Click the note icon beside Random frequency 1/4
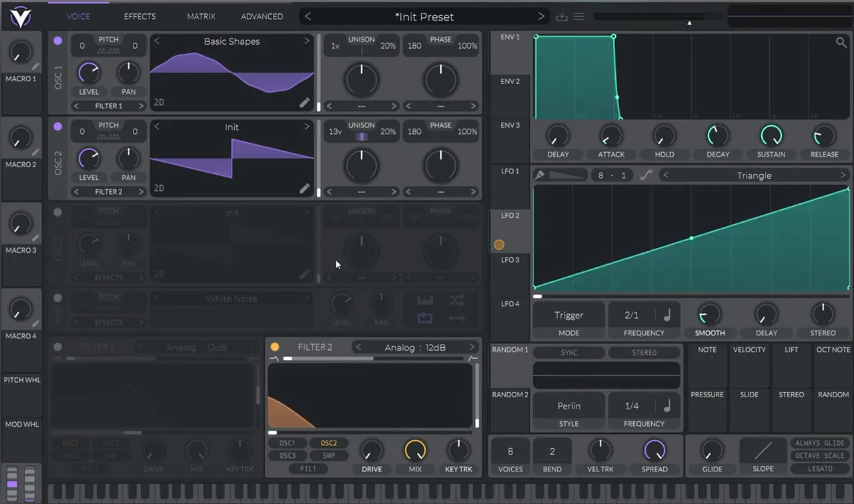The width and height of the screenshot is (854, 504). [x=667, y=405]
